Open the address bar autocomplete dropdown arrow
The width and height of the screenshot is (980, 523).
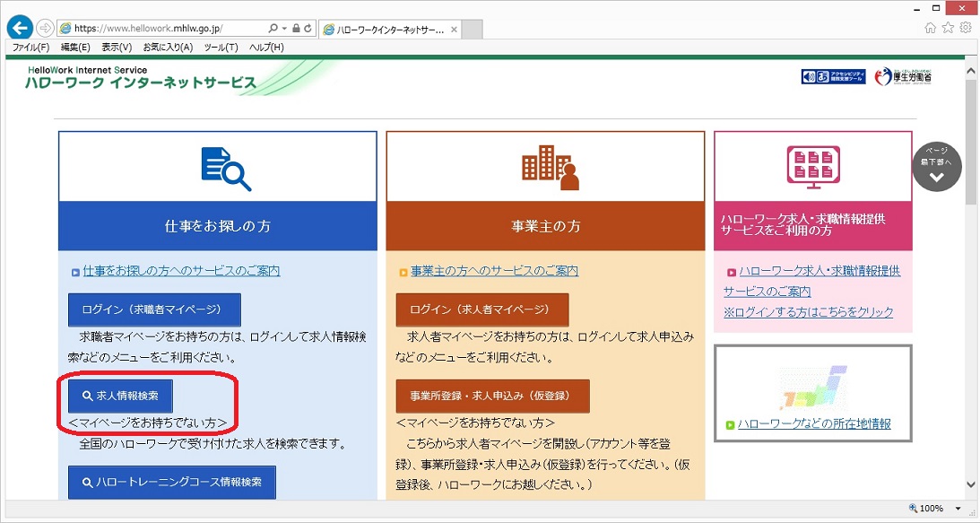pos(284,28)
